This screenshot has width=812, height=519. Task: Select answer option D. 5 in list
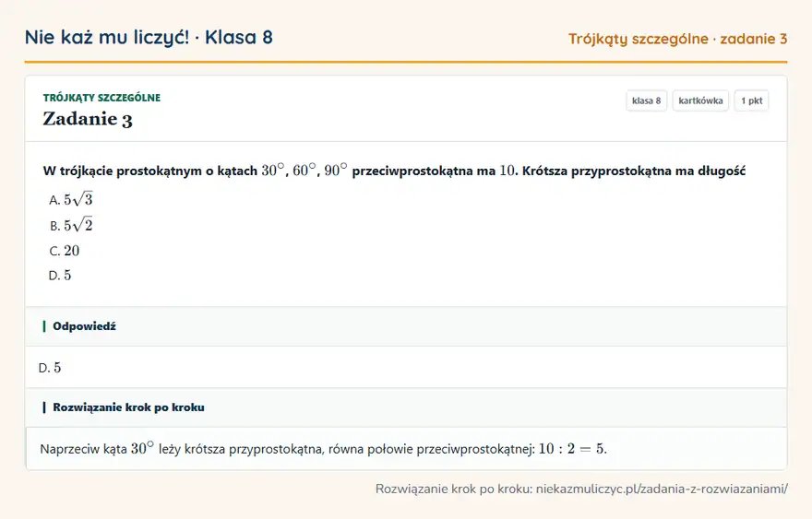pos(60,276)
